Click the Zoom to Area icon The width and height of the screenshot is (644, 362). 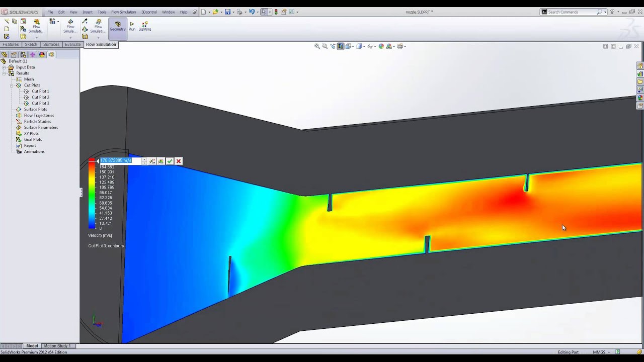325,46
